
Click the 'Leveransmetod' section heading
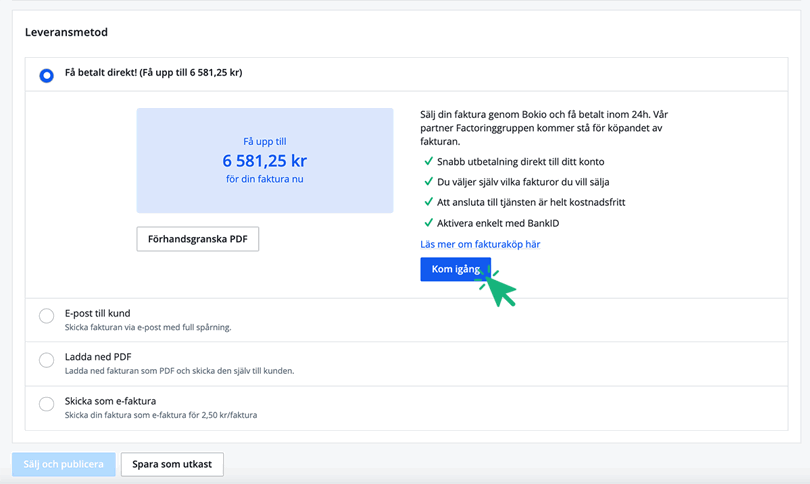tap(66, 32)
